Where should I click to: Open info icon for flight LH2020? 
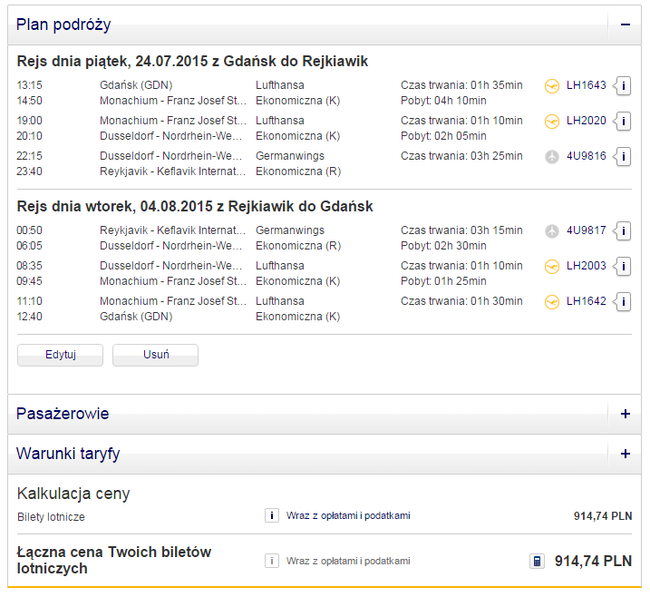pos(622,121)
